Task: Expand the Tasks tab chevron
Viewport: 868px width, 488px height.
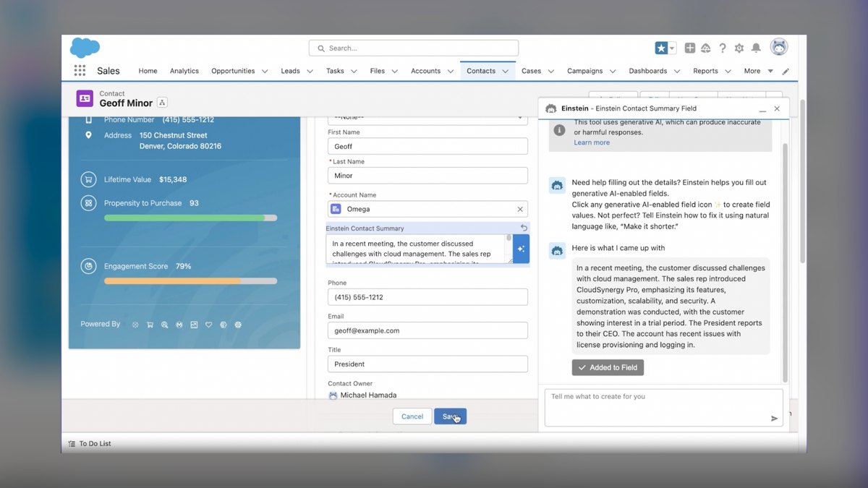Action: point(354,71)
